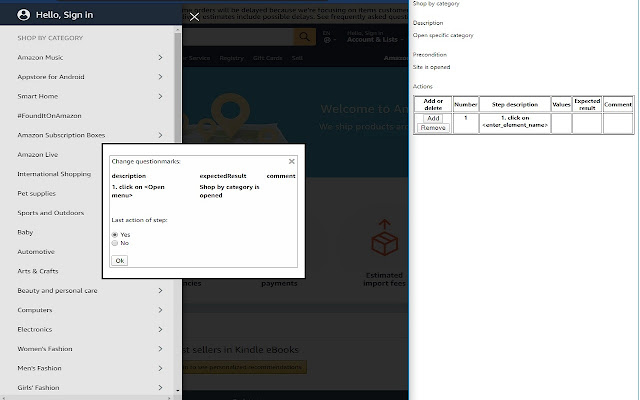Click the Registry nav link
Image resolution: width=640 pixels, height=400 pixels.
(231, 58)
